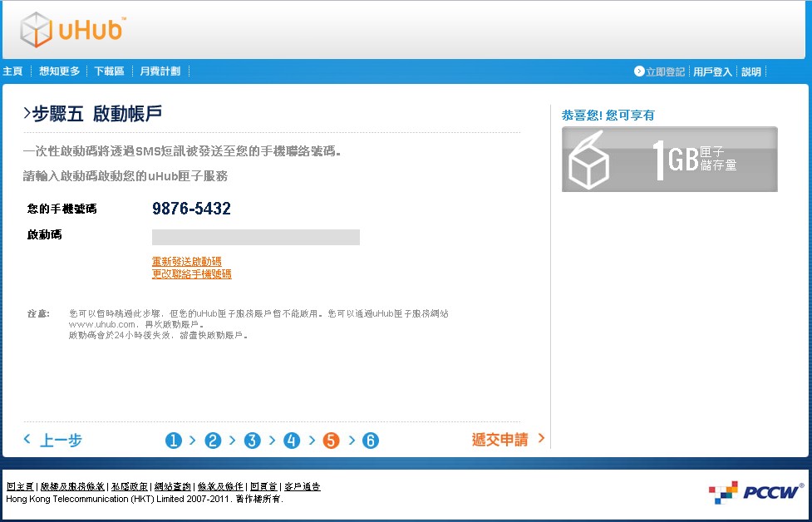812x522 pixels.
Task: Open the 用戶登入 login link
Action: click(x=712, y=72)
